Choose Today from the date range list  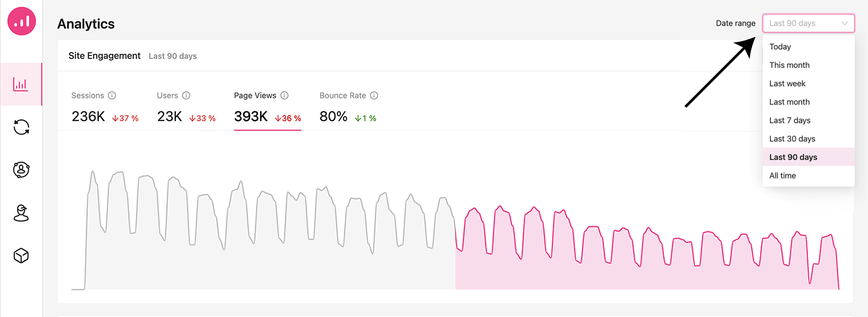pyautogui.click(x=780, y=47)
